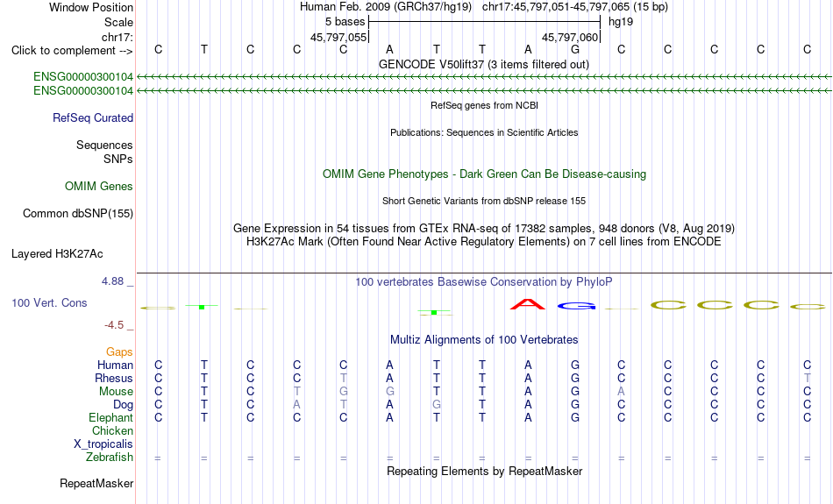Click the 'Short Genetic Variants from dbSNP release 155' title
Screen dimensions: 833x504
484,201
